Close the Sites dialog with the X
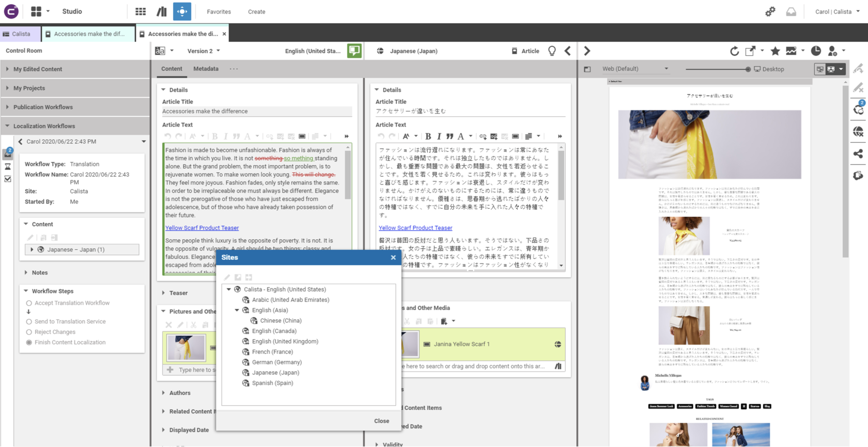 coord(393,257)
